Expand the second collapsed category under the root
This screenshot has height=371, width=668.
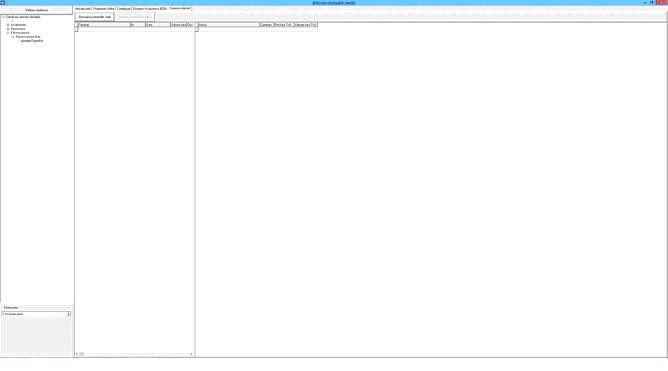point(8,29)
